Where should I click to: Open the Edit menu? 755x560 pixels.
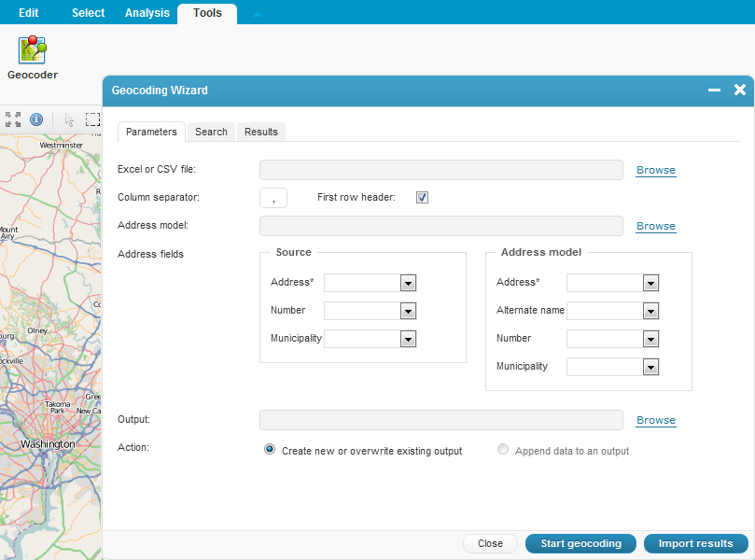pyautogui.click(x=27, y=12)
